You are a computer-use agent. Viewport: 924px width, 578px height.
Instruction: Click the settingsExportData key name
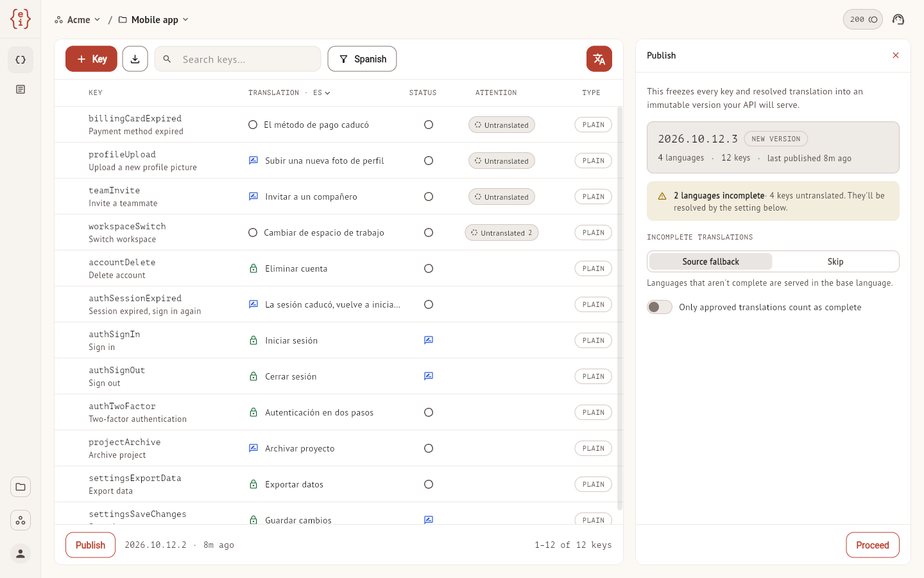pos(135,478)
